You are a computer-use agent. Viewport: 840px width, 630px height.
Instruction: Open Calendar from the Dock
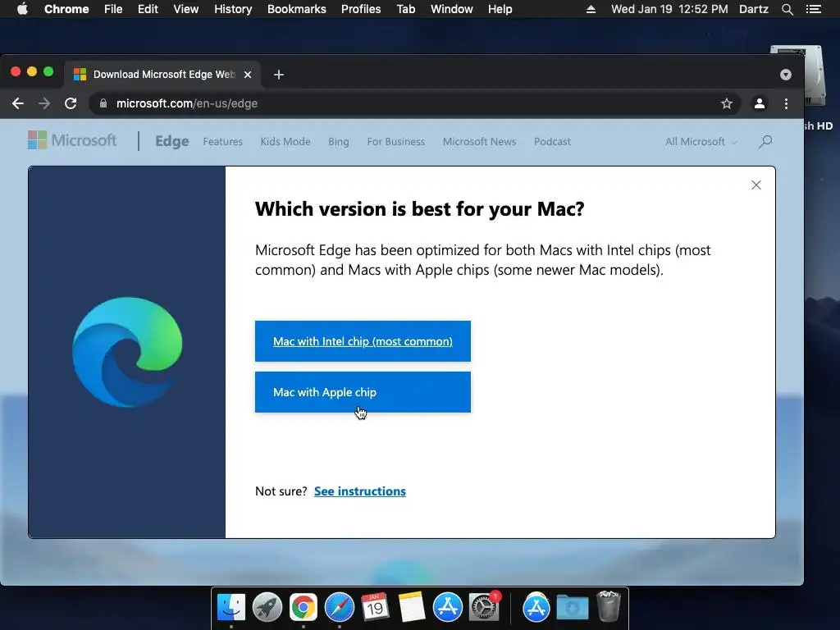[x=375, y=608]
